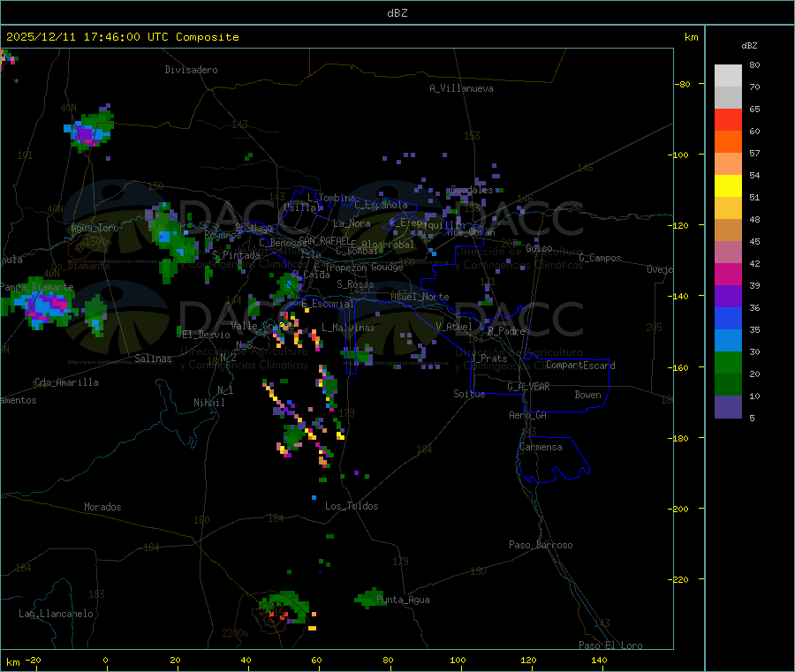Select the Bowen location label
This screenshot has width=795, height=672.
pyautogui.click(x=587, y=395)
